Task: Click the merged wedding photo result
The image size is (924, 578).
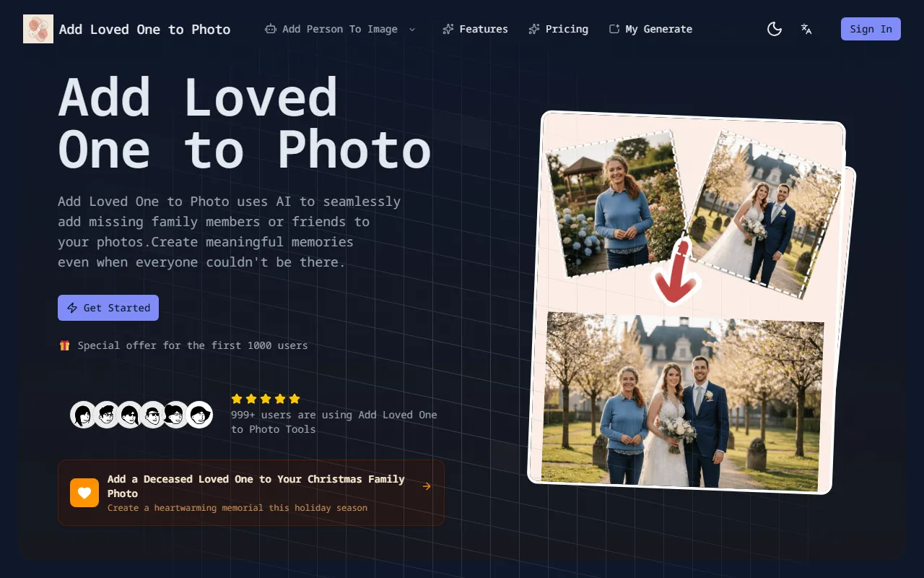Action: click(x=681, y=402)
